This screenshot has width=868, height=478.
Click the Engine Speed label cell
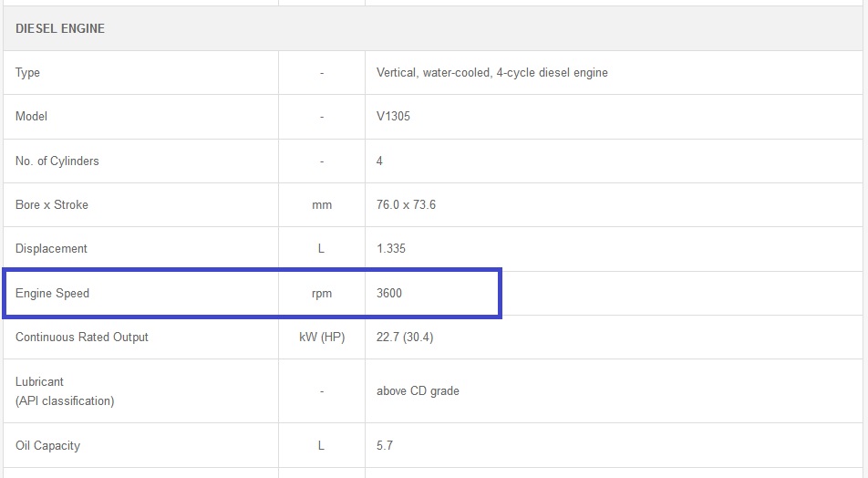click(x=52, y=293)
